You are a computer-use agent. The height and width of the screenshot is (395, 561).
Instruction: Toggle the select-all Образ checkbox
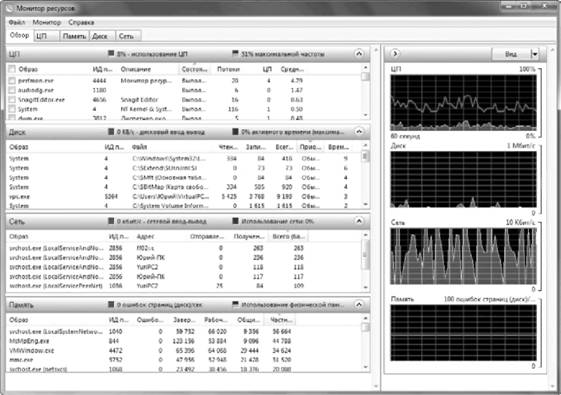[x=12, y=69]
